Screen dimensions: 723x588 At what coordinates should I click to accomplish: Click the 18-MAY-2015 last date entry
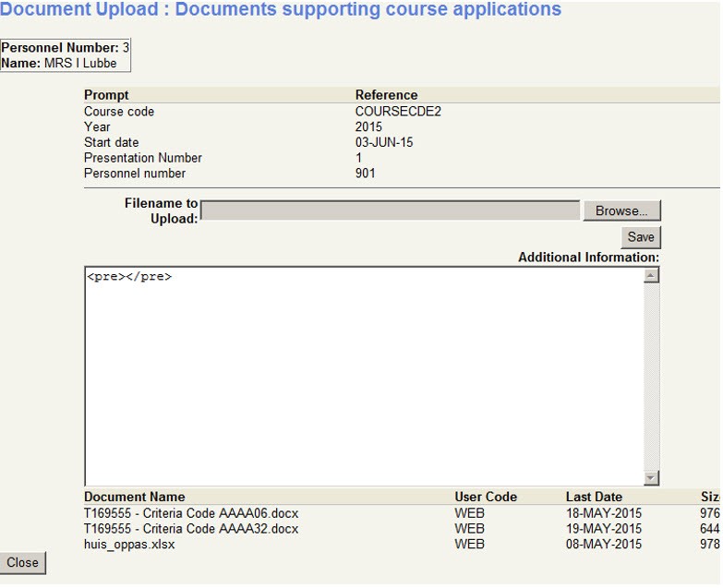[603, 513]
